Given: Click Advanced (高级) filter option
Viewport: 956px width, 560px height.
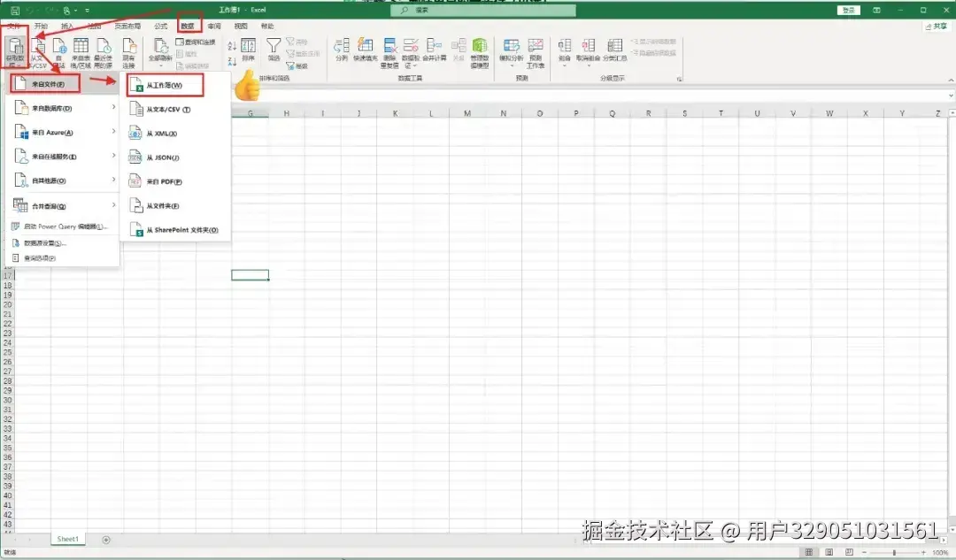Looking at the screenshot, I should pyautogui.click(x=297, y=65).
